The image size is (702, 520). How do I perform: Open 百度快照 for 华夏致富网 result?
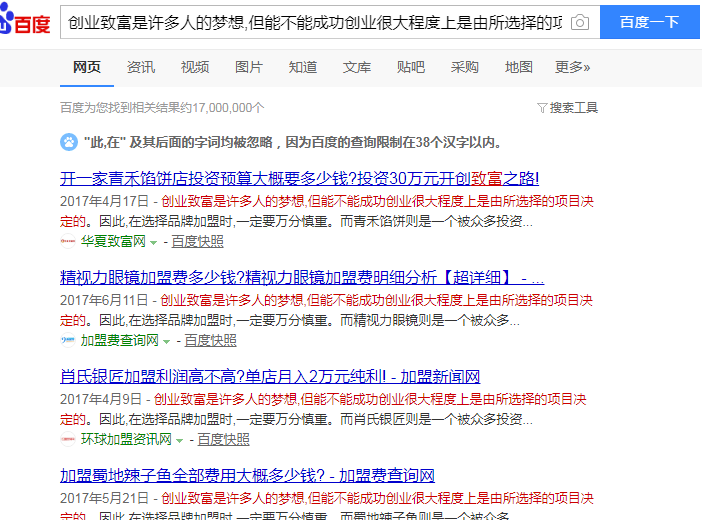(197, 241)
